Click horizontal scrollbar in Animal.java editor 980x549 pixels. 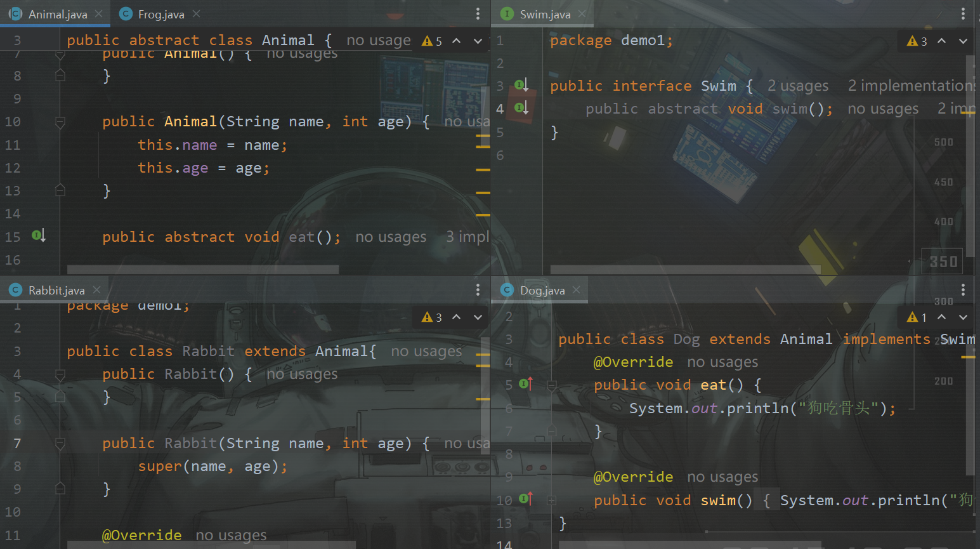point(203,270)
